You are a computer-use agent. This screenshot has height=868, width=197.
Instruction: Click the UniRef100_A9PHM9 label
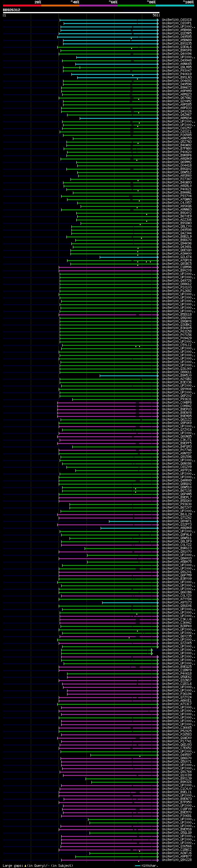pos(177,91)
